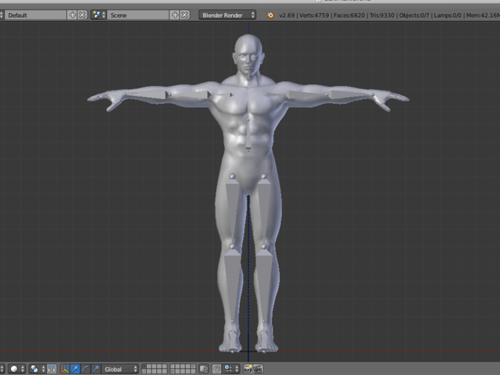The image size is (500, 375).
Task: Click the character's head in viewport
Action: click(248, 54)
